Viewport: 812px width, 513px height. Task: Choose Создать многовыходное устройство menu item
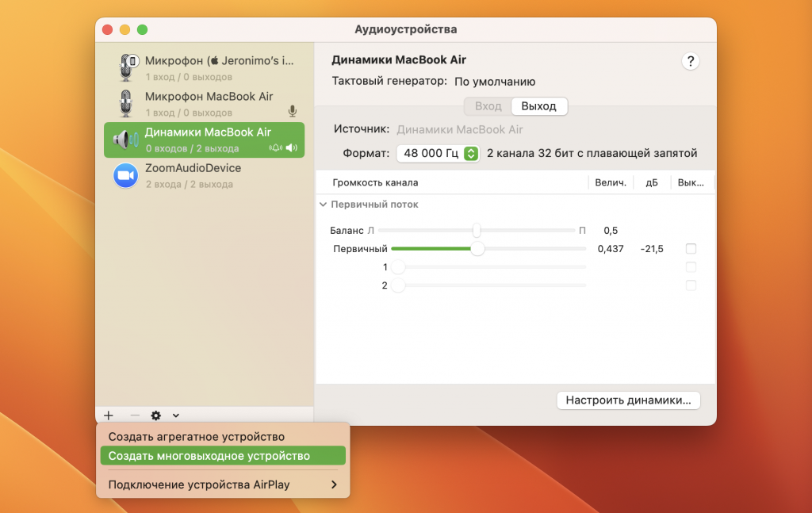(209, 456)
